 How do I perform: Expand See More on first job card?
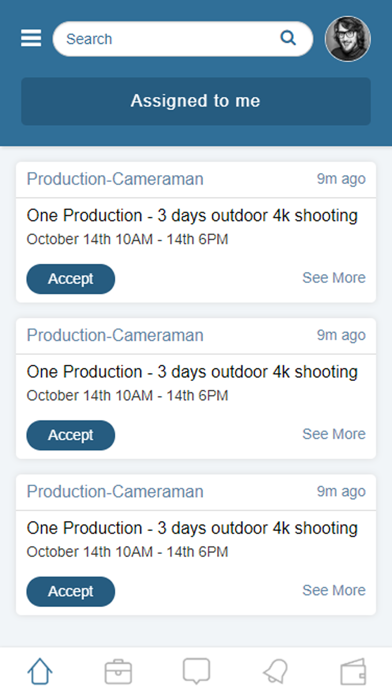334,277
